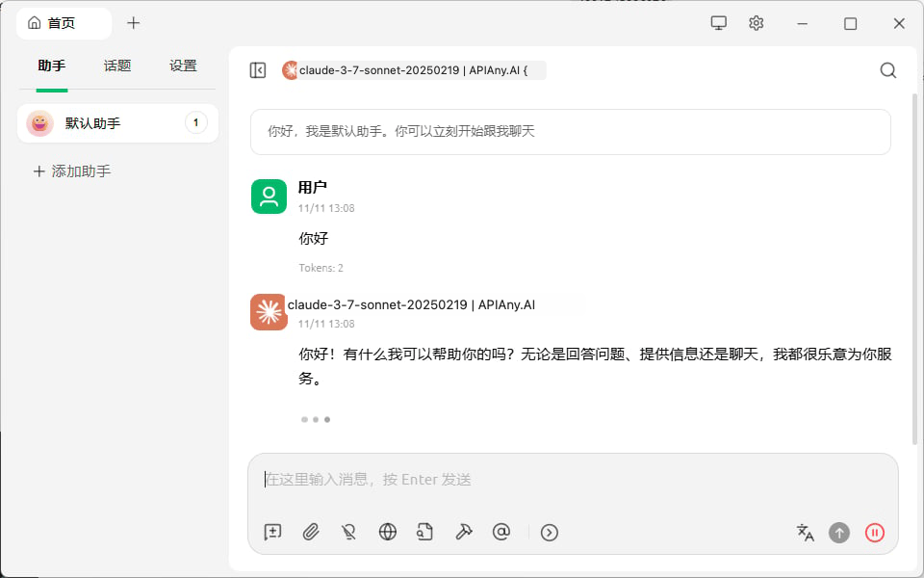Viewport: 924px width, 578px height.
Task: Click the monitor display icon in title bar
Action: pyautogui.click(x=718, y=23)
